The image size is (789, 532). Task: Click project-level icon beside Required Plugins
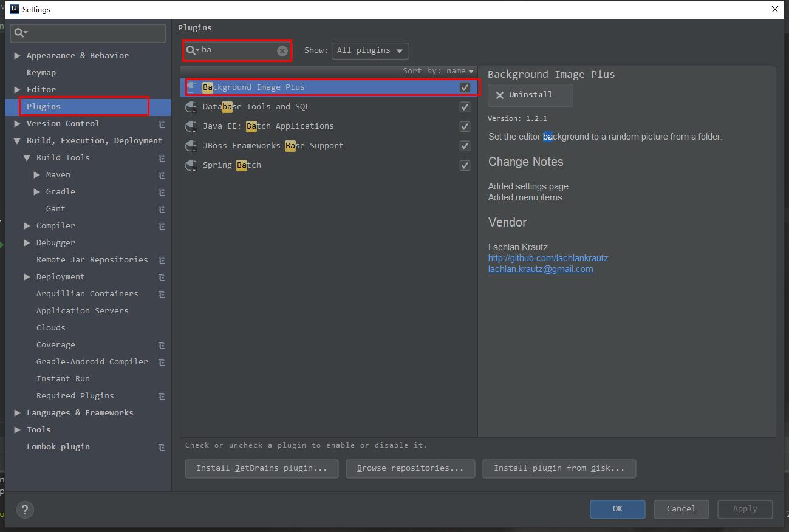pos(162,396)
